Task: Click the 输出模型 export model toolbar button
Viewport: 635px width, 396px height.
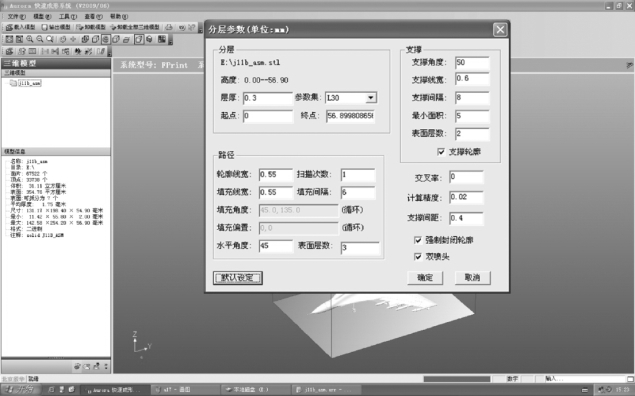Action: (56, 27)
